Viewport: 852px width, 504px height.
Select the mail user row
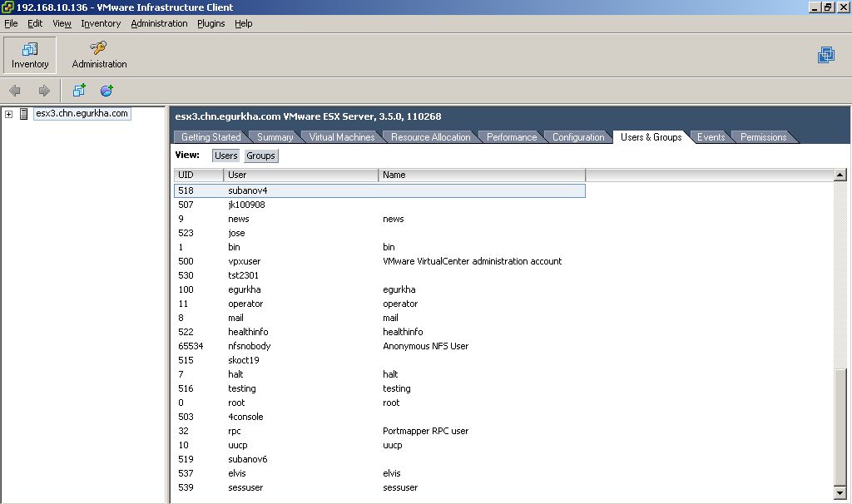tap(379, 318)
